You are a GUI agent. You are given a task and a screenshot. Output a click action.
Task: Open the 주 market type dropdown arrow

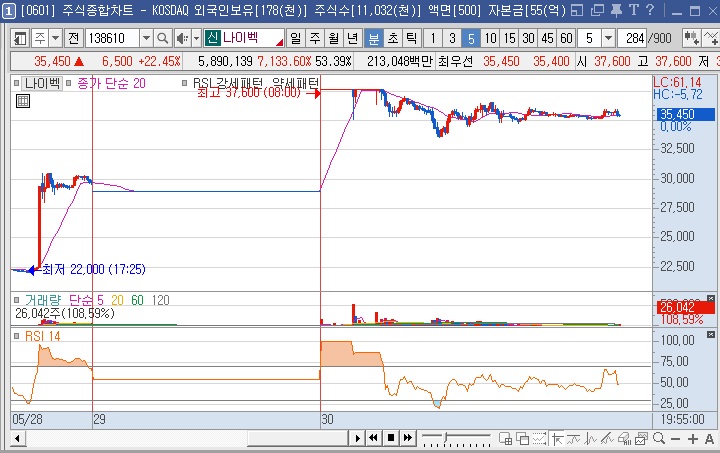[56, 38]
